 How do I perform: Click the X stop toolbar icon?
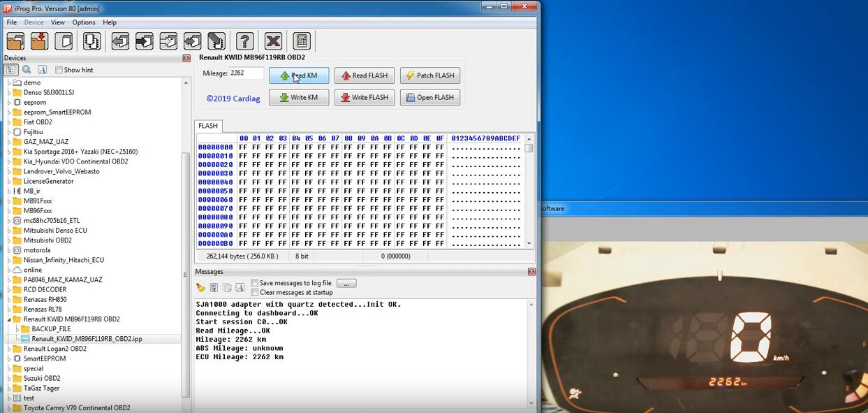(273, 41)
